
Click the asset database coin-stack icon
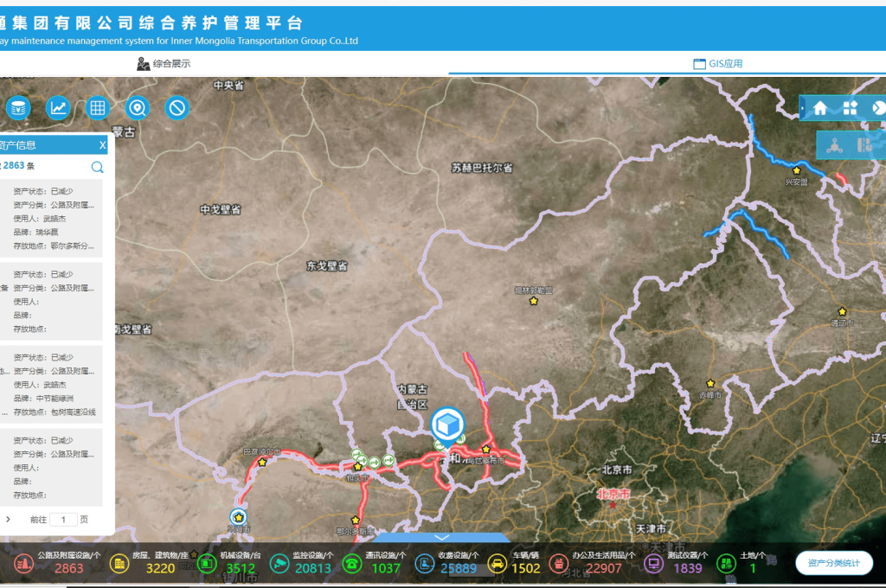18,107
